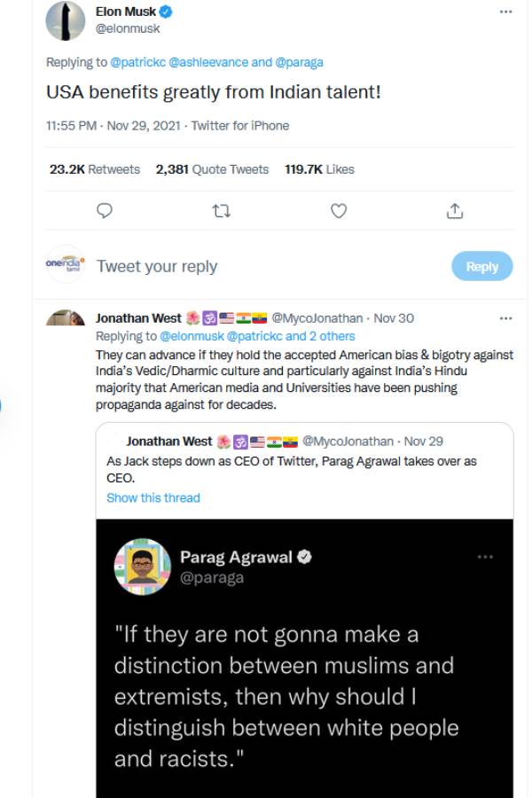Click the reply speech bubble icon
The width and height of the screenshot is (532, 798).
(x=104, y=210)
